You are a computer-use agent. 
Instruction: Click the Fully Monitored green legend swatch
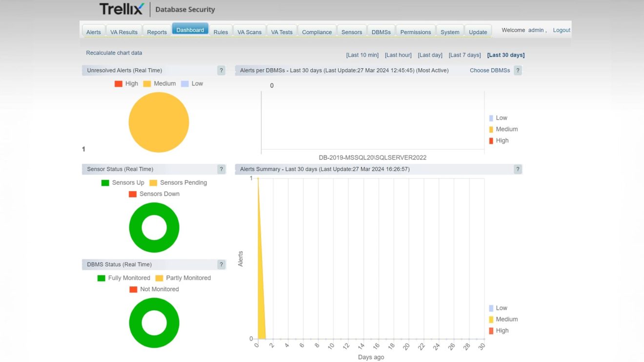point(101,278)
